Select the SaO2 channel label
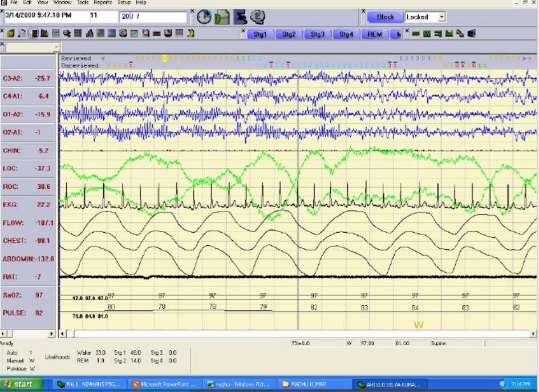 click(11, 295)
